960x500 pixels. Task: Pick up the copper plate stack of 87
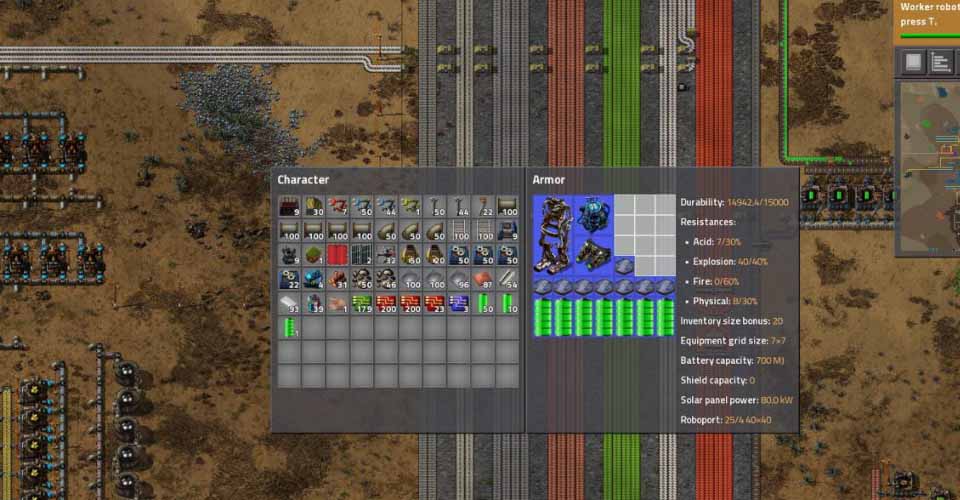click(x=483, y=279)
